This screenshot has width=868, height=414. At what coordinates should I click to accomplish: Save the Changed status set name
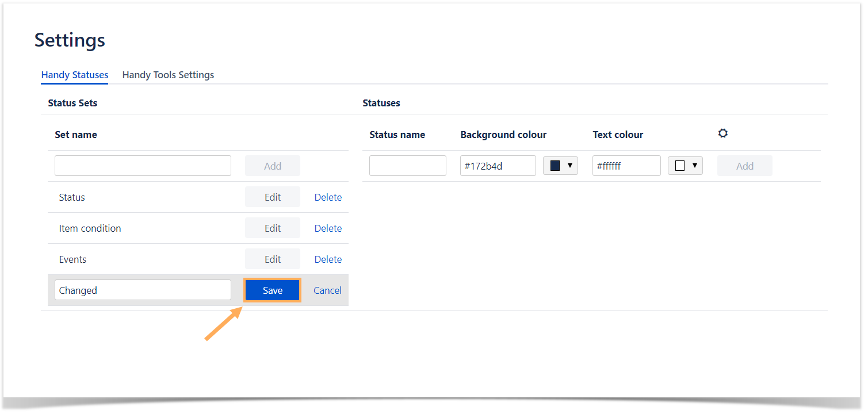coord(273,290)
